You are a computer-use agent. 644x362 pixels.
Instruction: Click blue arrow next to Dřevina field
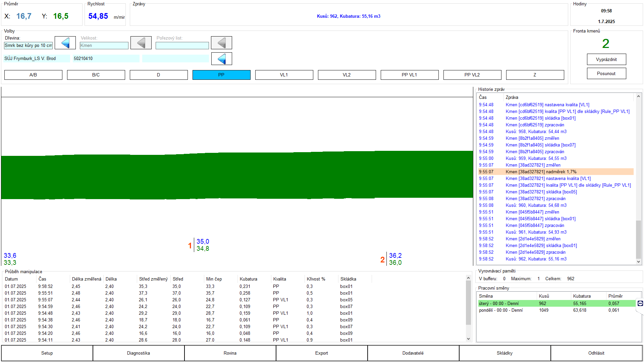[65, 43]
